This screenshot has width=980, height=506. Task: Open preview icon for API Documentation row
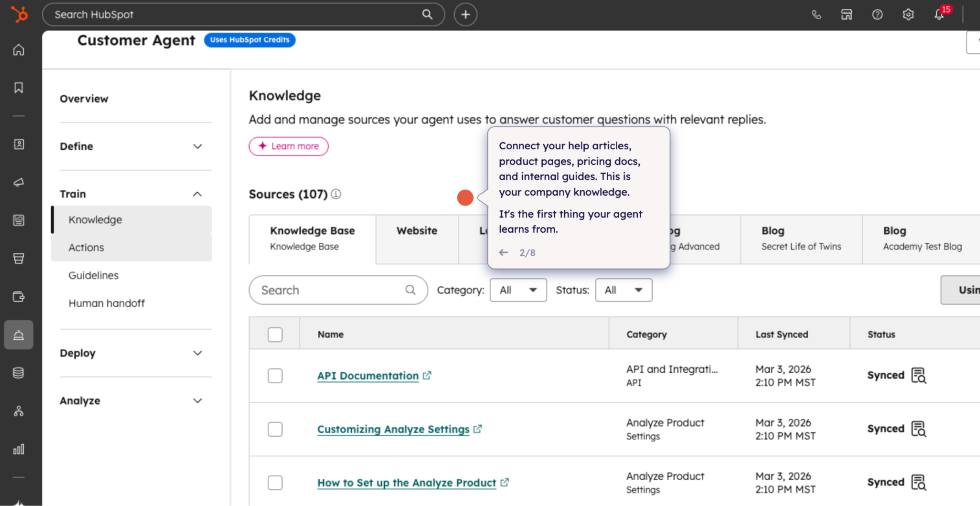tap(919, 375)
